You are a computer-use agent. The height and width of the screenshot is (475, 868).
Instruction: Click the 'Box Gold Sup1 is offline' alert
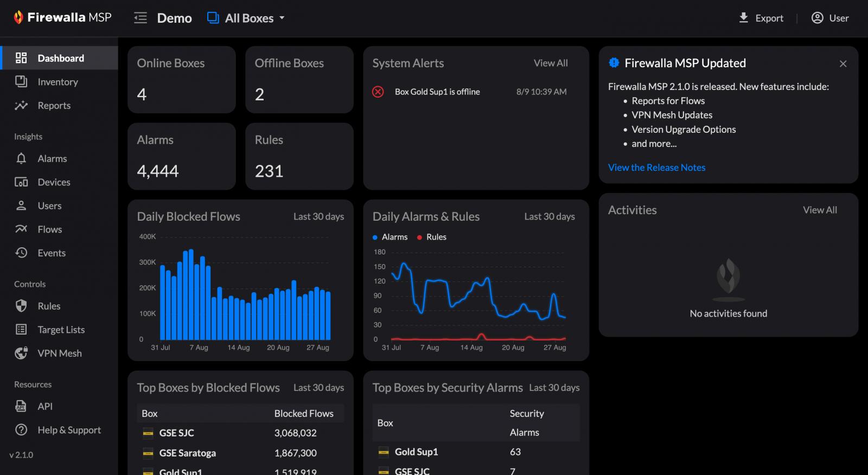pyautogui.click(x=437, y=92)
